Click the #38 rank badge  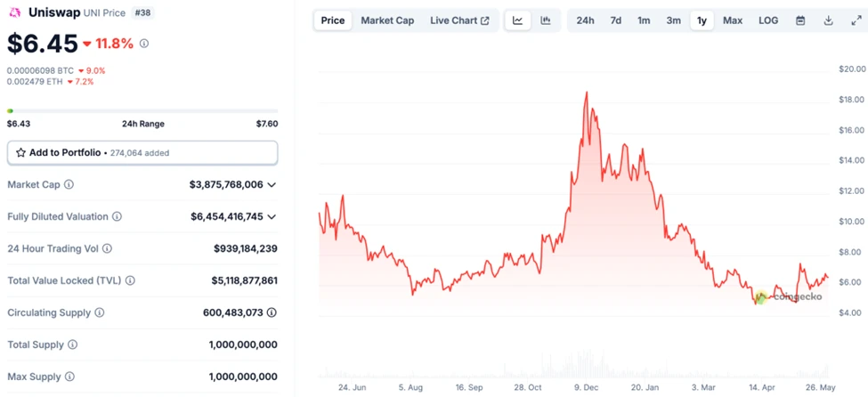(x=142, y=13)
